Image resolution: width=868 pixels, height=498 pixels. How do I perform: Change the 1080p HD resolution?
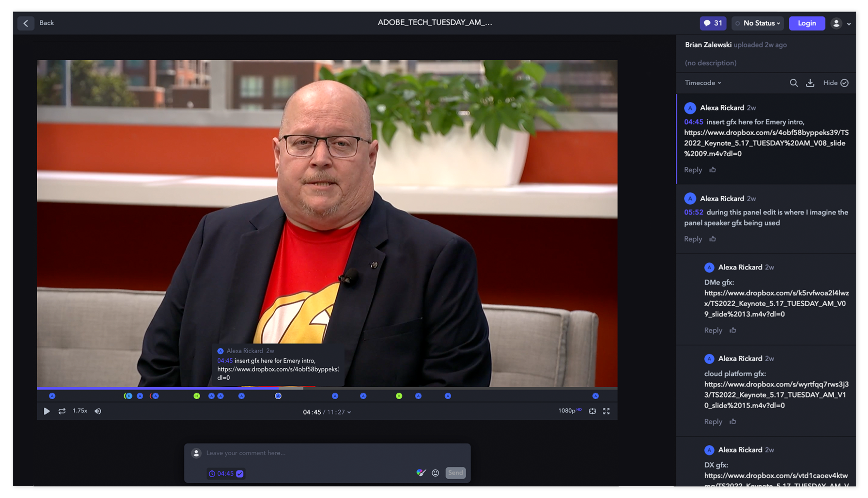[569, 411]
